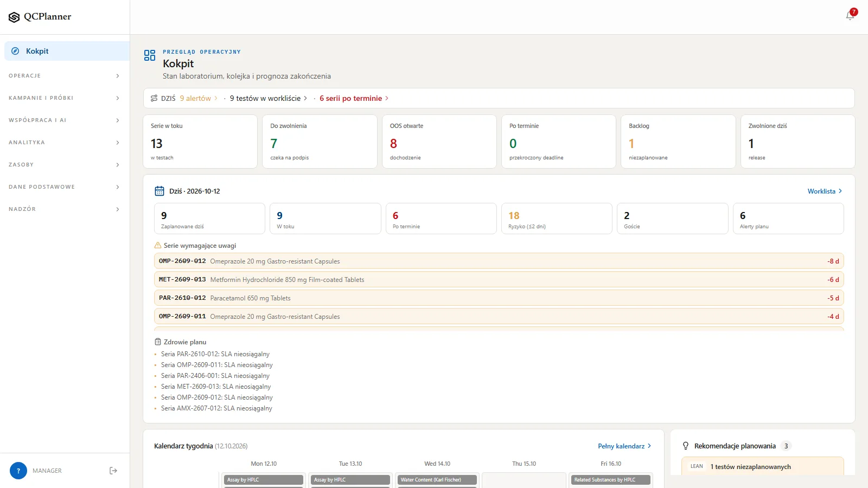
Task: Expand the OPERACJE sidebar section
Action: [65, 76]
